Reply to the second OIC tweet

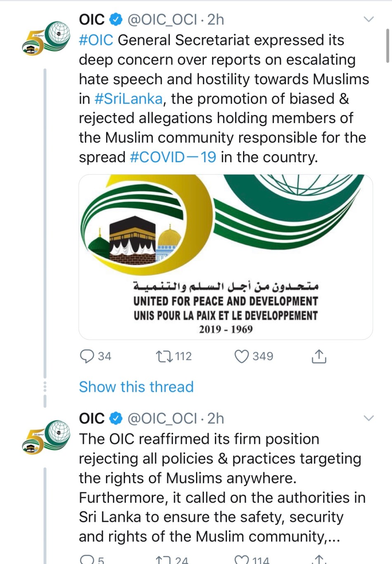pyautogui.click(x=87, y=560)
